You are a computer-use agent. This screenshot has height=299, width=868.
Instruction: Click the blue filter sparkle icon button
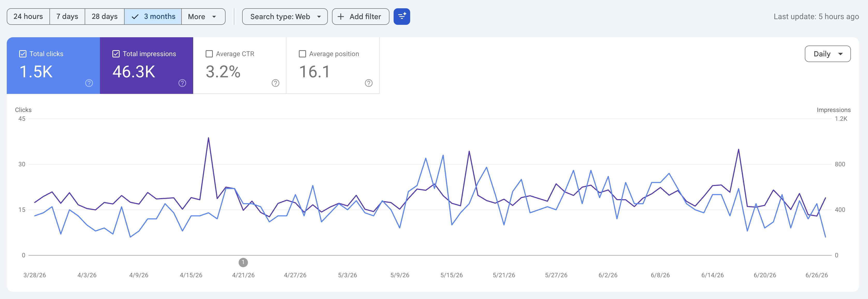click(402, 17)
